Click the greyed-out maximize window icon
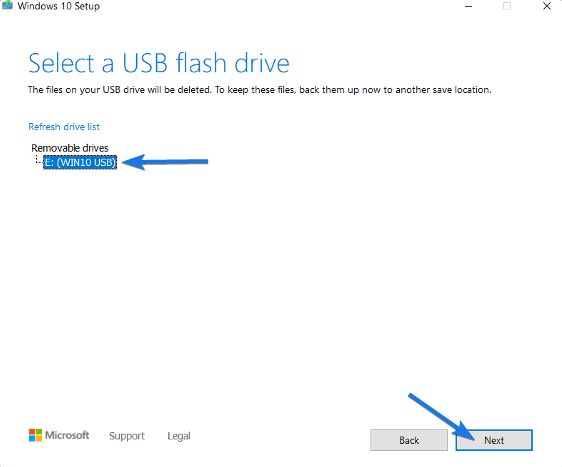 [506, 6]
